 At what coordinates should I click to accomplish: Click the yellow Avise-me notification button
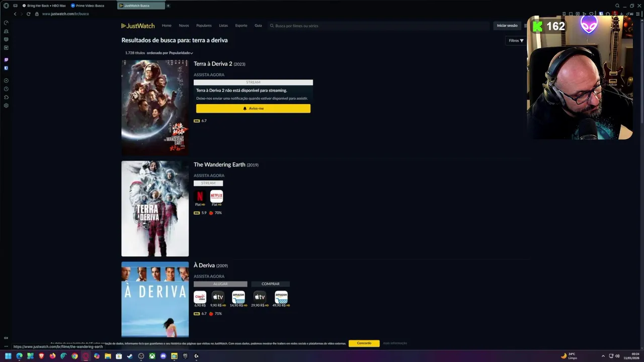tap(253, 109)
